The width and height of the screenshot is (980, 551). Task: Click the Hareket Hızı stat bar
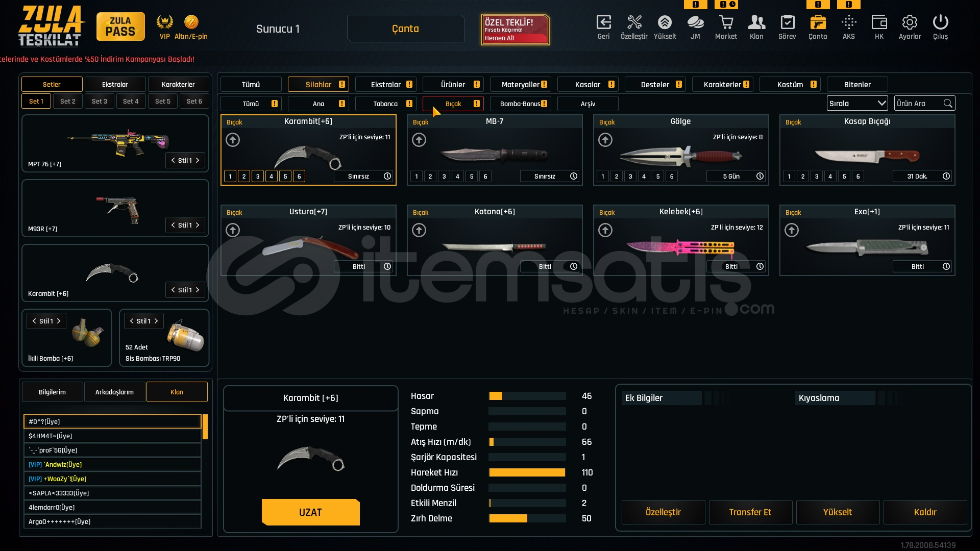coord(527,472)
